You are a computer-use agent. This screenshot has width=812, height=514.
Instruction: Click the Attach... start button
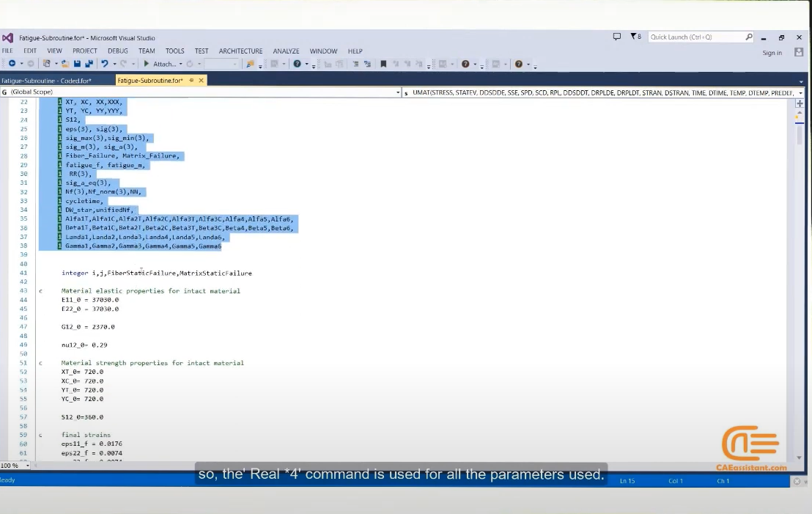[x=160, y=64]
